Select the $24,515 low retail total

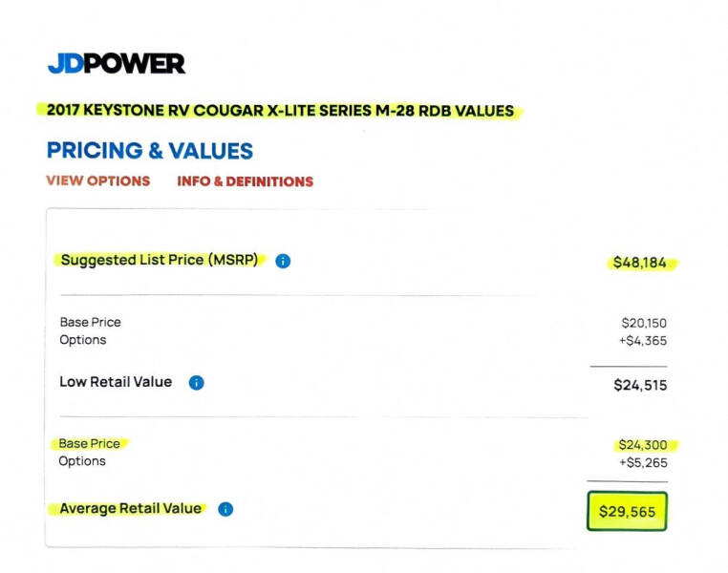point(640,385)
